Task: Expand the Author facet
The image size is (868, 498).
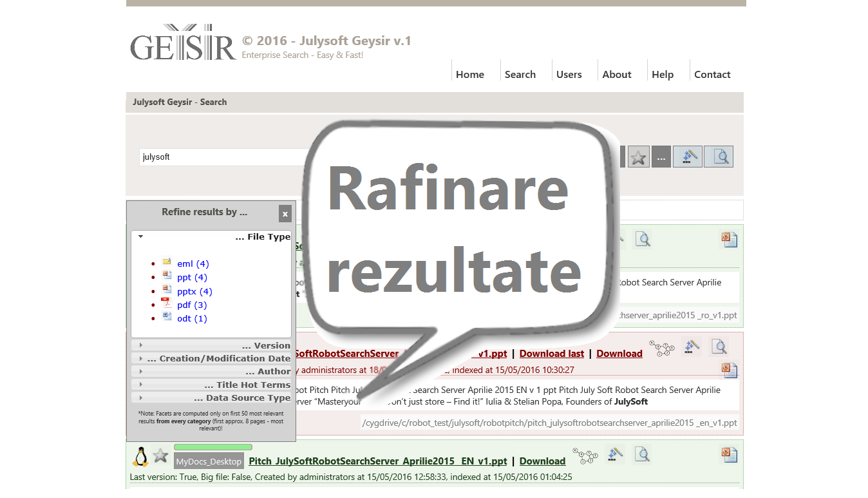Action: point(211,371)
